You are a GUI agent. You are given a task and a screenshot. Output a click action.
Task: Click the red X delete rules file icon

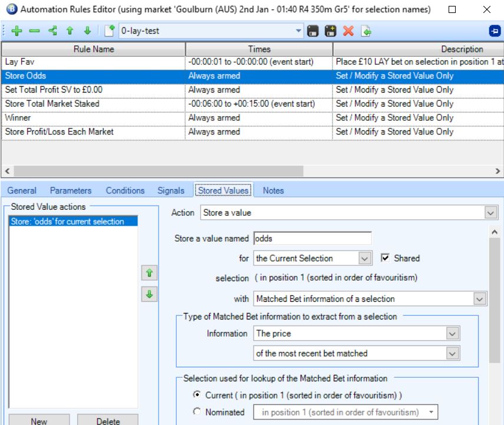[348, 30]
